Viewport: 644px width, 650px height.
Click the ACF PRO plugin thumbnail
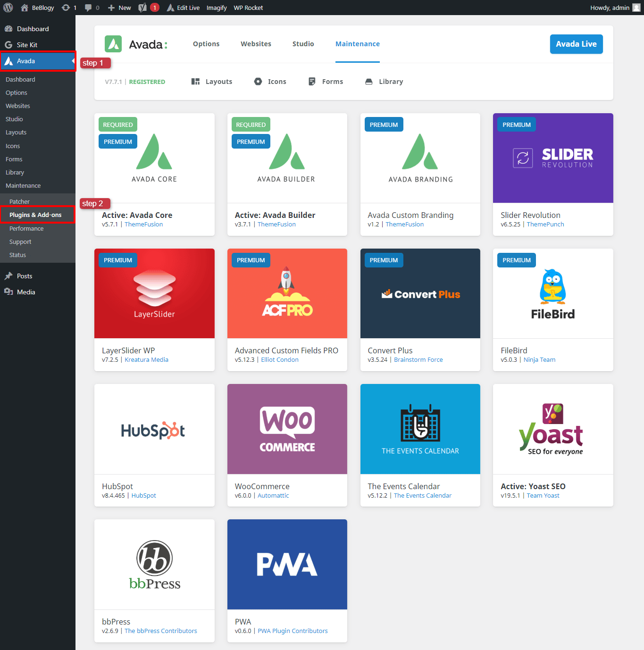pos(287,293)
